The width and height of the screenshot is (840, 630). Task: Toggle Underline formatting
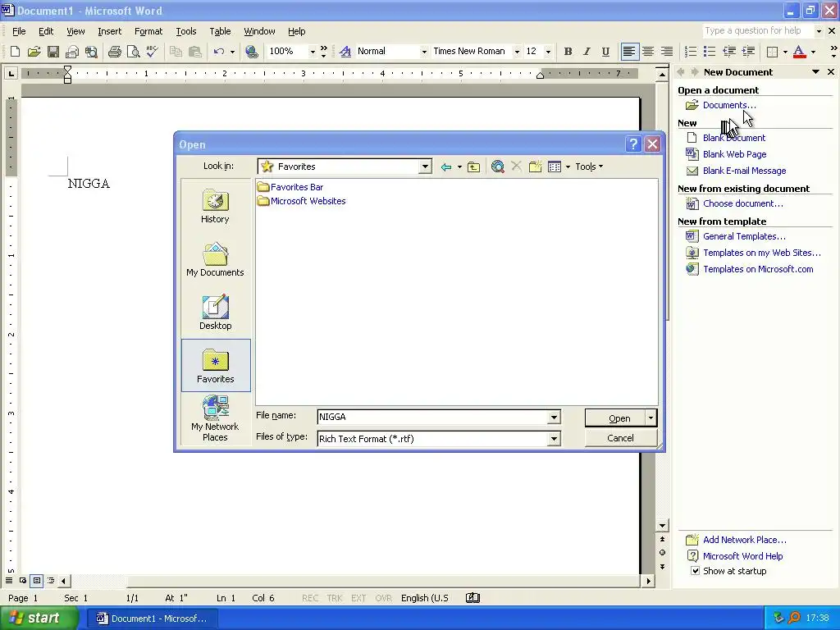click(x=605, y=52)
